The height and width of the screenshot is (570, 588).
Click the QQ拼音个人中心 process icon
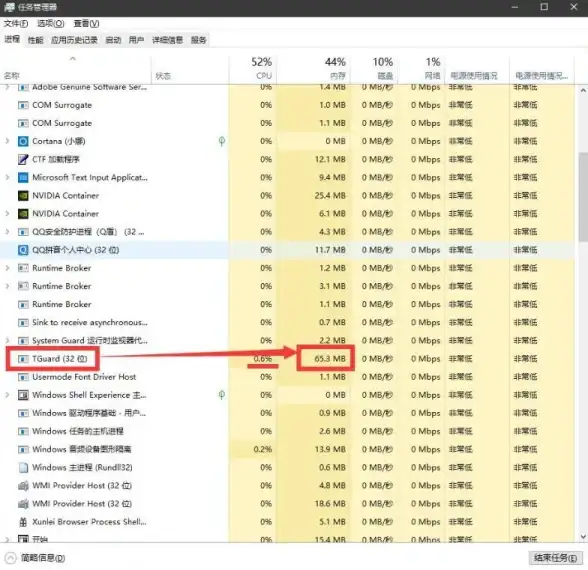coord(23,250)
